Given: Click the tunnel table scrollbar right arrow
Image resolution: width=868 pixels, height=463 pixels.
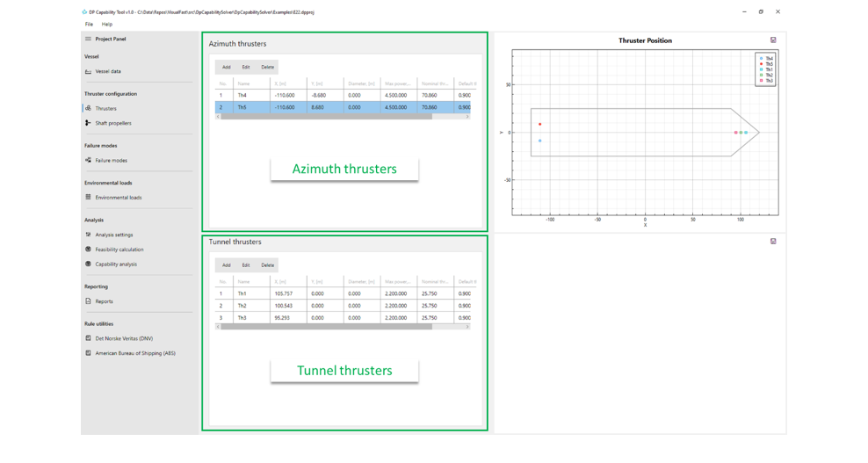Looking at the screenshot, I should pos(467,327).
